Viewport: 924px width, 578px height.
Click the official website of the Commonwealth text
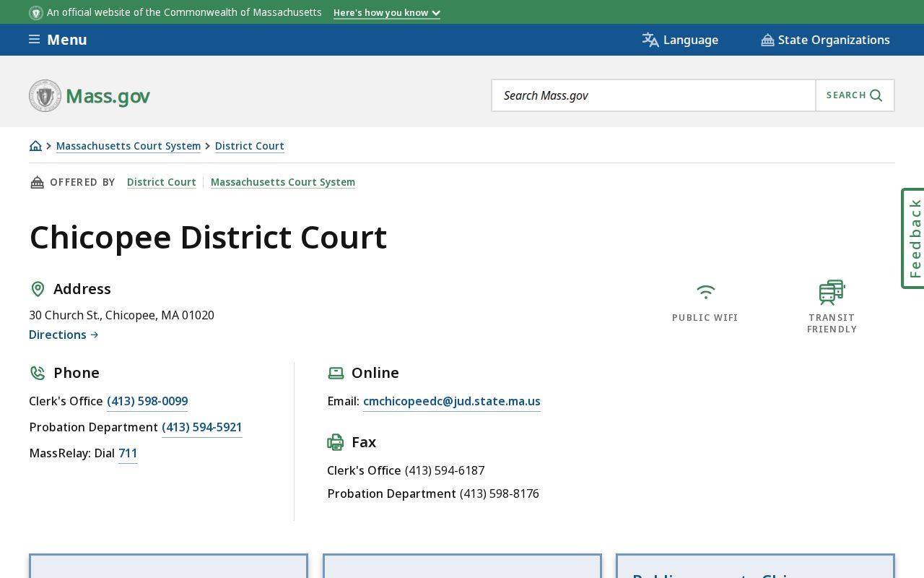coord(184,12)
